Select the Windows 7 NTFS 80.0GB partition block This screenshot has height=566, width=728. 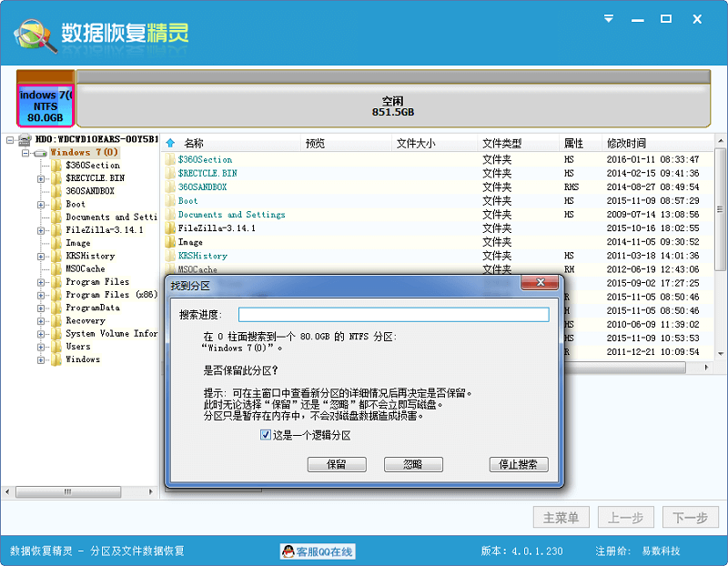pyautogui.click(x=45, y=106)
